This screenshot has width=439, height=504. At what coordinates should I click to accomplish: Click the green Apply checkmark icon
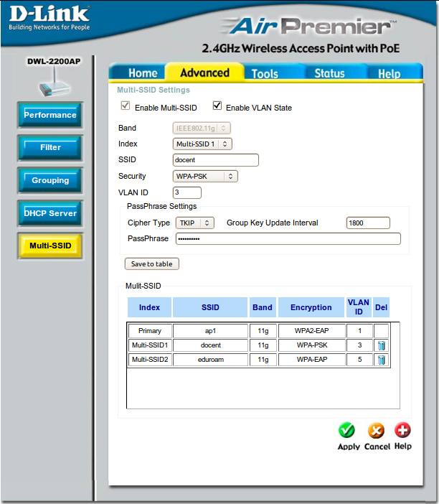347,430
